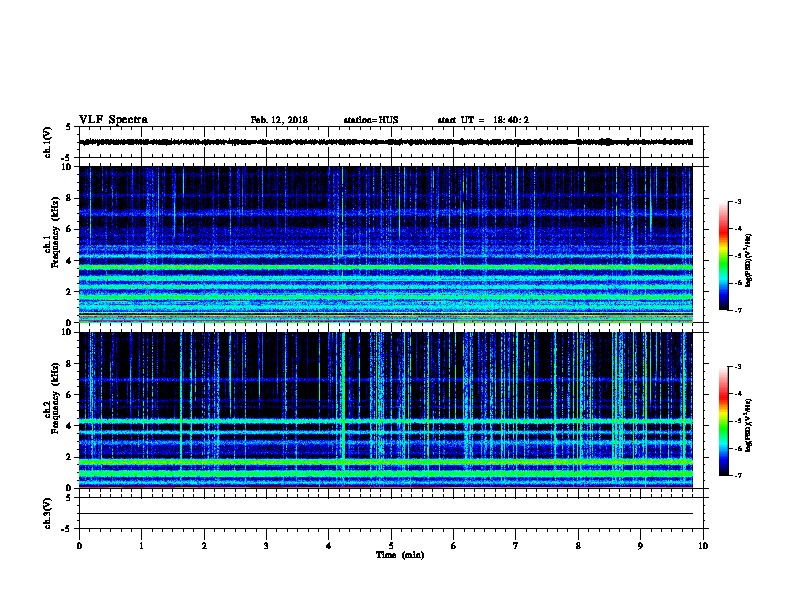This screenshot has height=612, width=792.
Task: Click the ch.2 "Frequency (kHz)" axis label
Action: 55,398
